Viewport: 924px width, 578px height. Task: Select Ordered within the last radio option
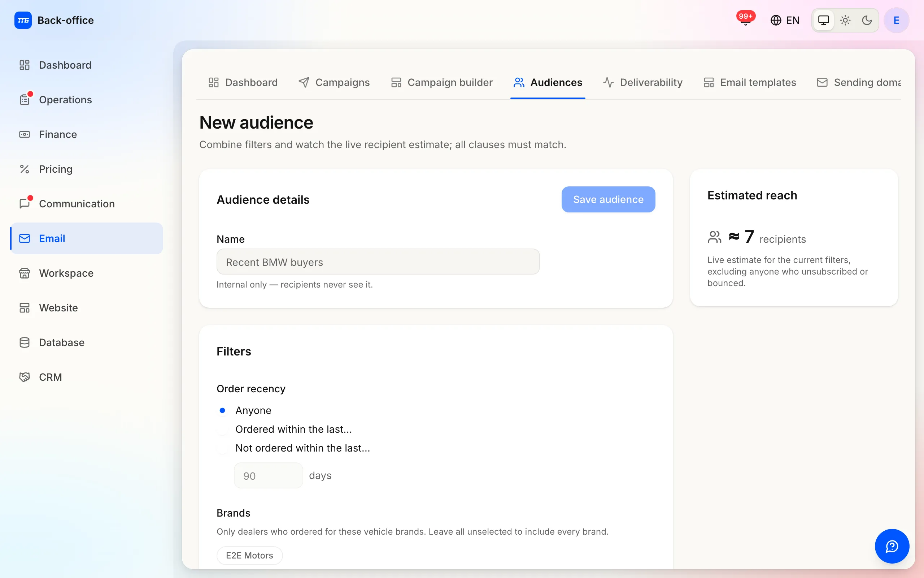click(x=222, y=429)
